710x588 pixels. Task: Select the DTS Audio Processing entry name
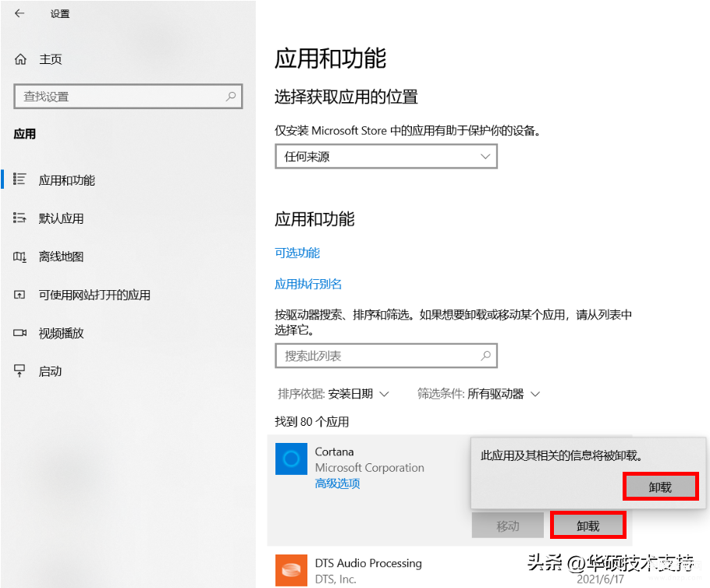point(368,563)
